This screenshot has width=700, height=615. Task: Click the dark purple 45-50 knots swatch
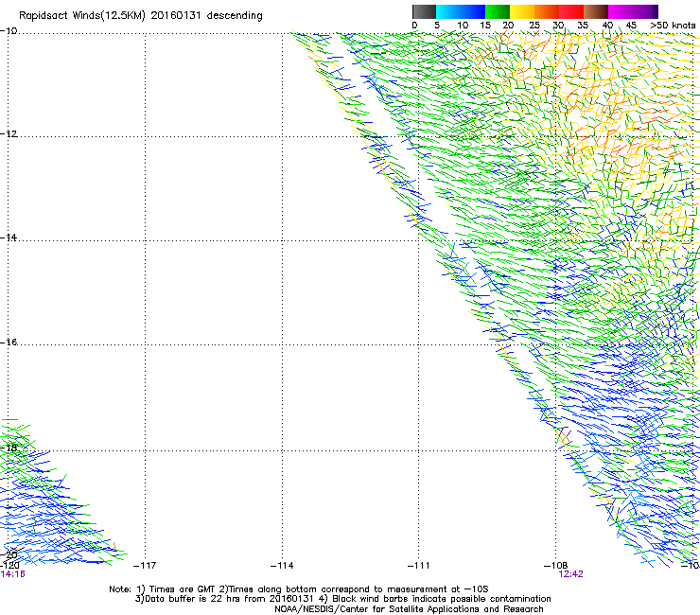click(x=645, y=11)
